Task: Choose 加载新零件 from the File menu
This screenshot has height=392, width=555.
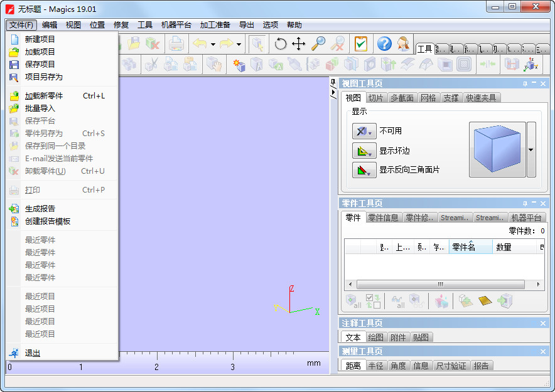Action: click(x=44, y=96)
